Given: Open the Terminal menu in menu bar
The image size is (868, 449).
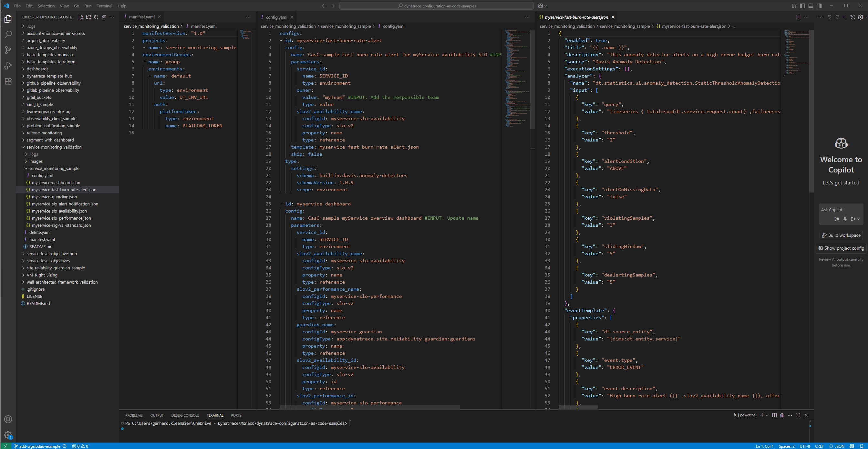Looking at the screenshot, I should (x=104, y=6).
